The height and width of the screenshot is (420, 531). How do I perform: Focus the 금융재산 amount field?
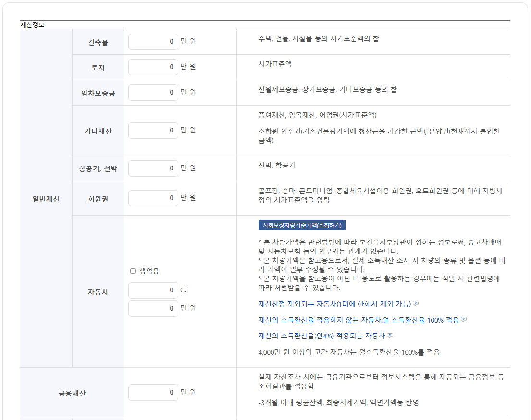pos(153,393)
